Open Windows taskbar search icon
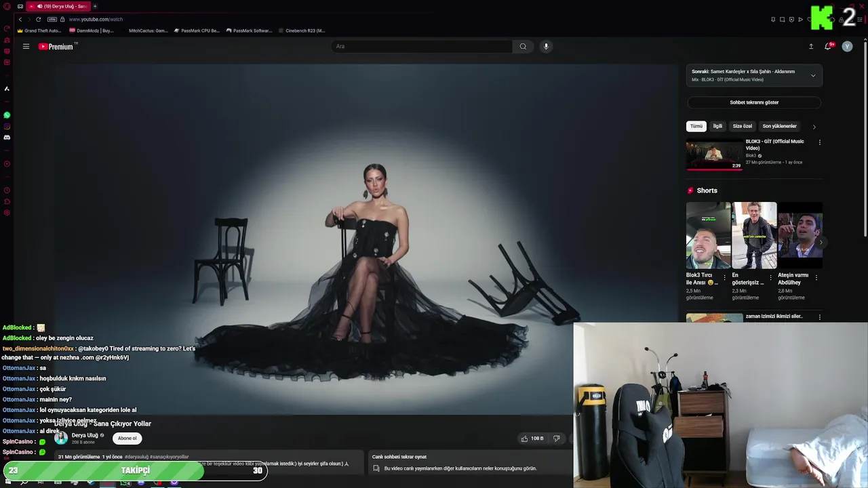The image size is (868, 488). pos(24,482)
